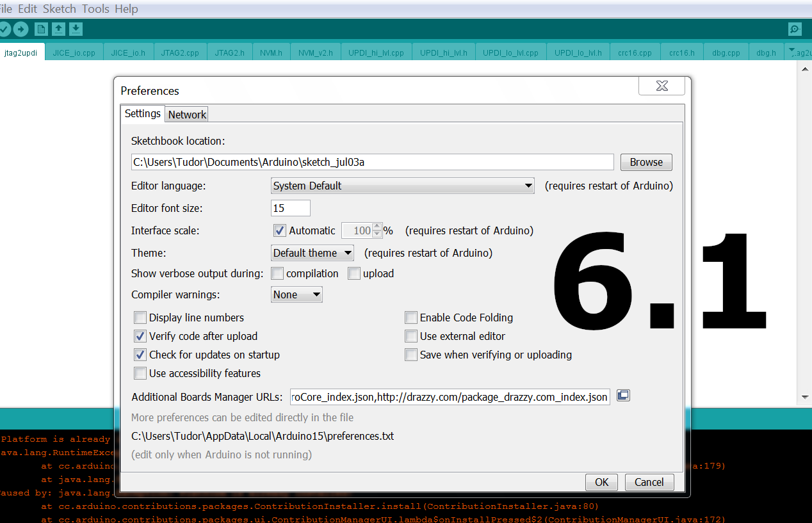Open a sketch with the Open icon
The height and width of the screenshot is (523, 812).
click(58, 29)
